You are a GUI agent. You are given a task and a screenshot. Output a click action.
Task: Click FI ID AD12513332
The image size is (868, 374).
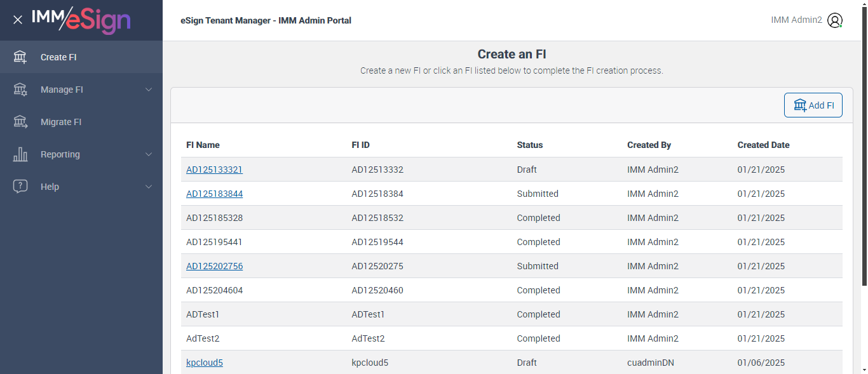pos(377,170)
